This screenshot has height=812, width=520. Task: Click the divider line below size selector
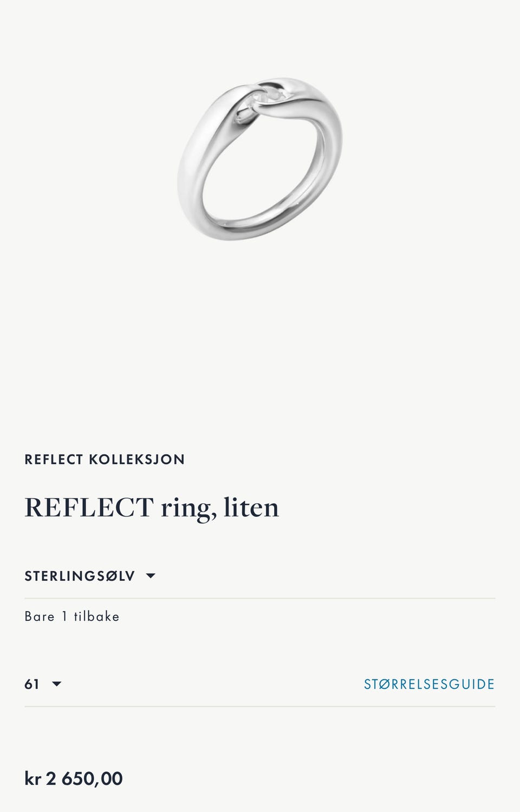[x=260, y=706]
